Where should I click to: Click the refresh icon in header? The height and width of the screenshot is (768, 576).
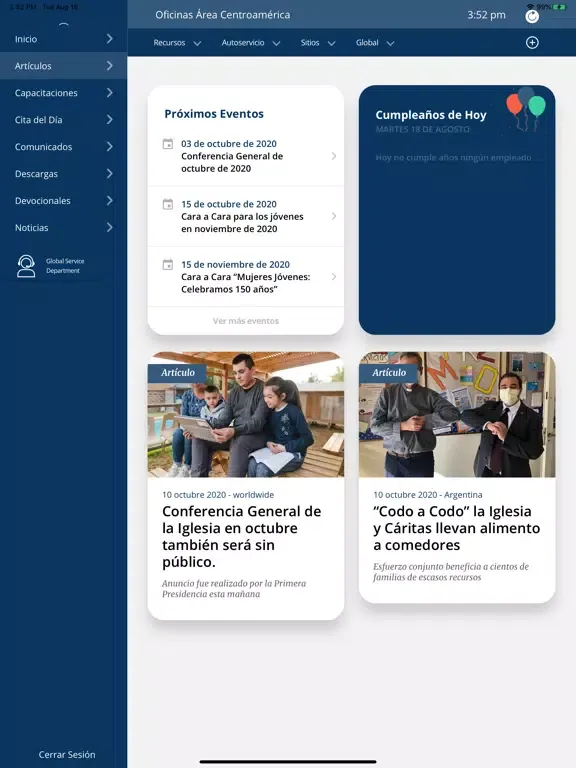532,16
